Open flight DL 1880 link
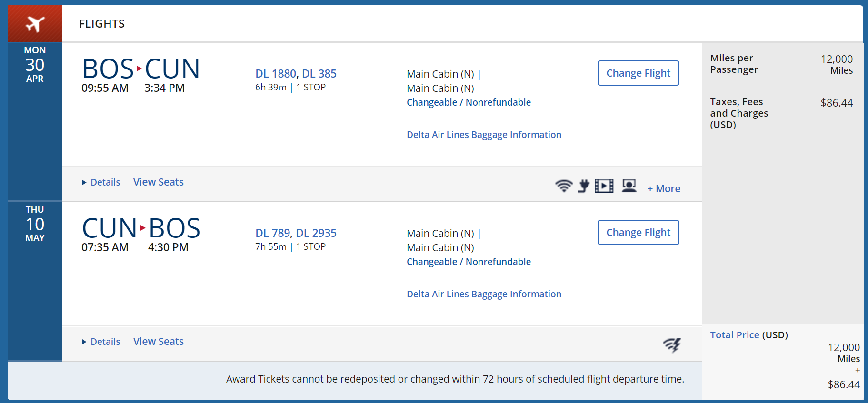This screenshot has width=868, height=403. click(276, 74)
